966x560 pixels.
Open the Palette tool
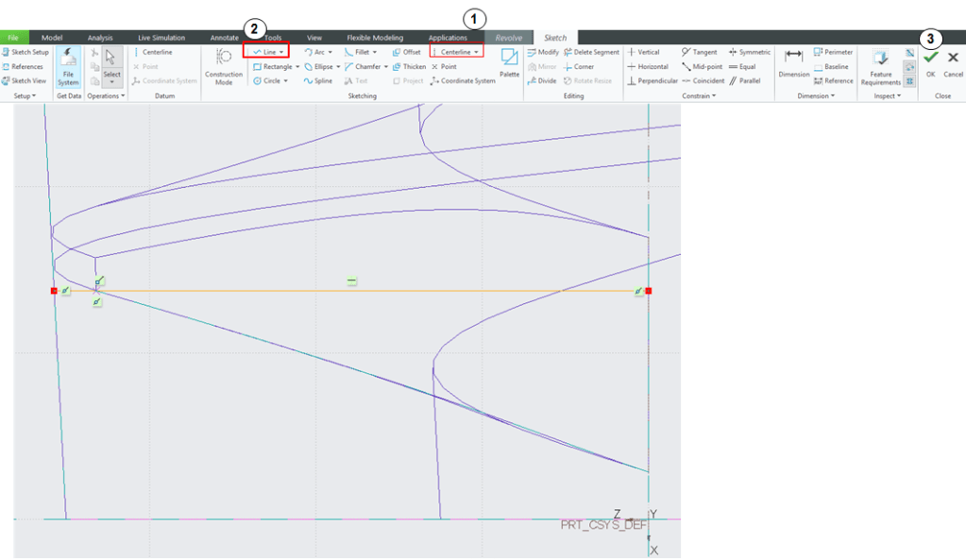509,62
